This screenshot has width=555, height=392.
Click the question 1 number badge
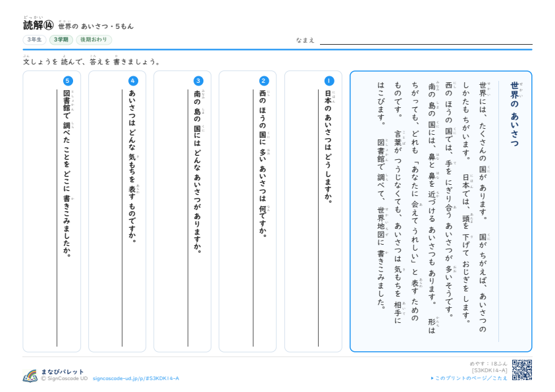click(x=329, y=81)
